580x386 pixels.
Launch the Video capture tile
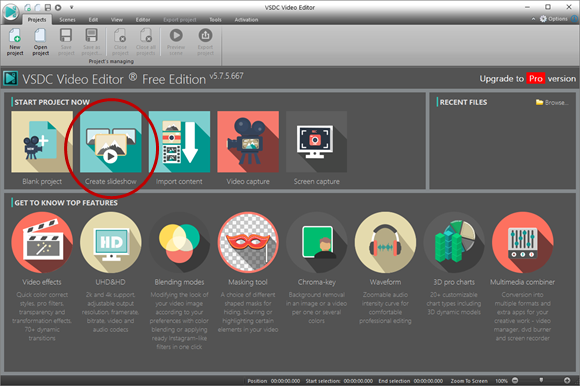(248, 142)
